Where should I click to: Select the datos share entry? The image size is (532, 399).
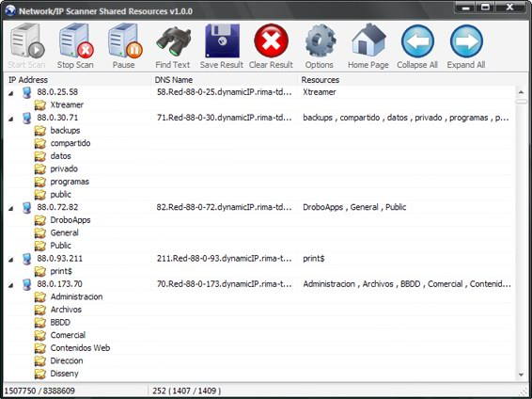coord(61,156)
